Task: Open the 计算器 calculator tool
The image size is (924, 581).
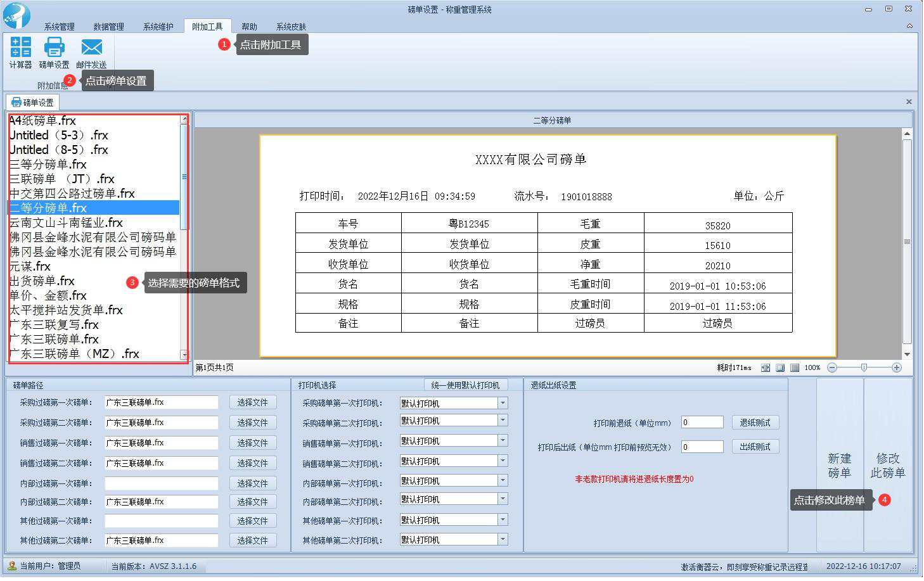Action: tap(20, 52)
